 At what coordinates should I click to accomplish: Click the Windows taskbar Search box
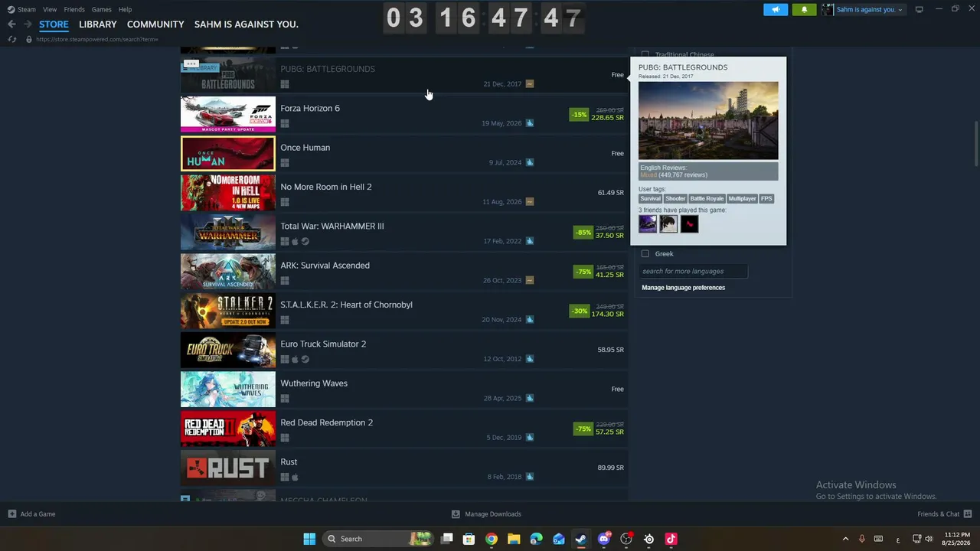pos(377,539)
